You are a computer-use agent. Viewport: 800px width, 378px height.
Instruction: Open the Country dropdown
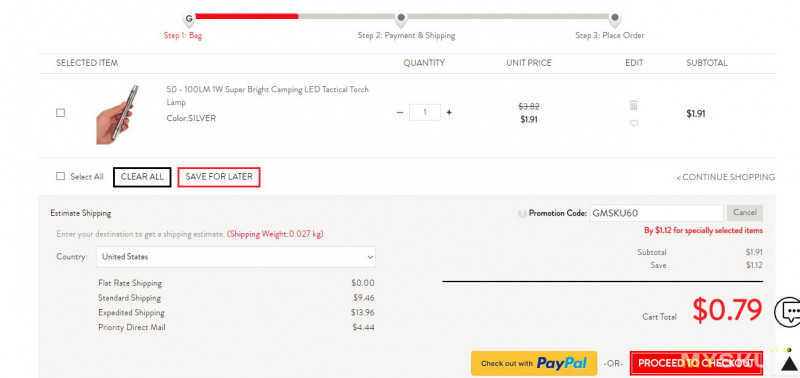tap(236, 257)
